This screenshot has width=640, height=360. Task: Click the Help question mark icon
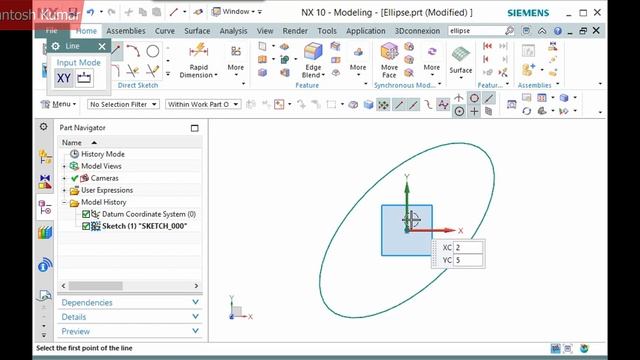[x=558, y=31]
